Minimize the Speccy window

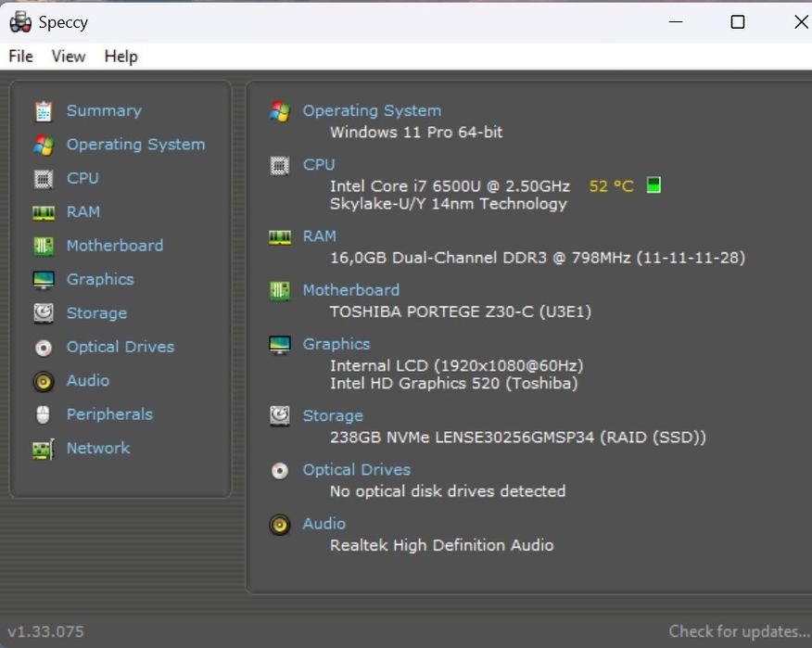click(x=676, y=21)
